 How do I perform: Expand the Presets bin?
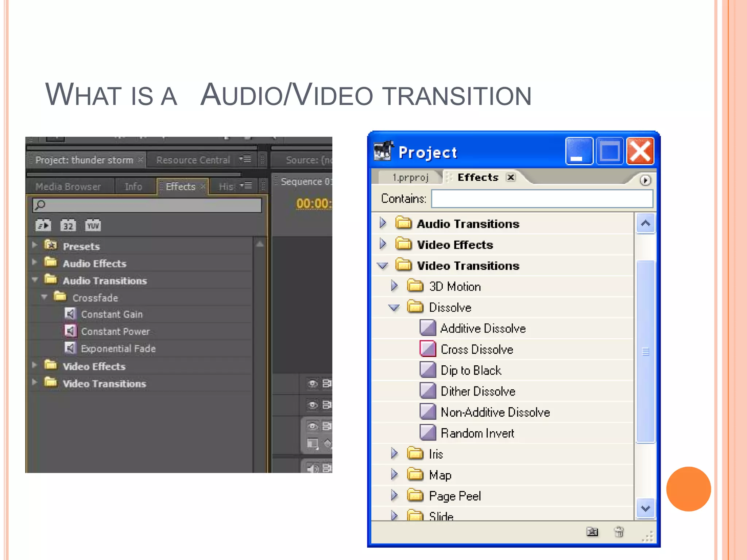[x=35, y=245]
